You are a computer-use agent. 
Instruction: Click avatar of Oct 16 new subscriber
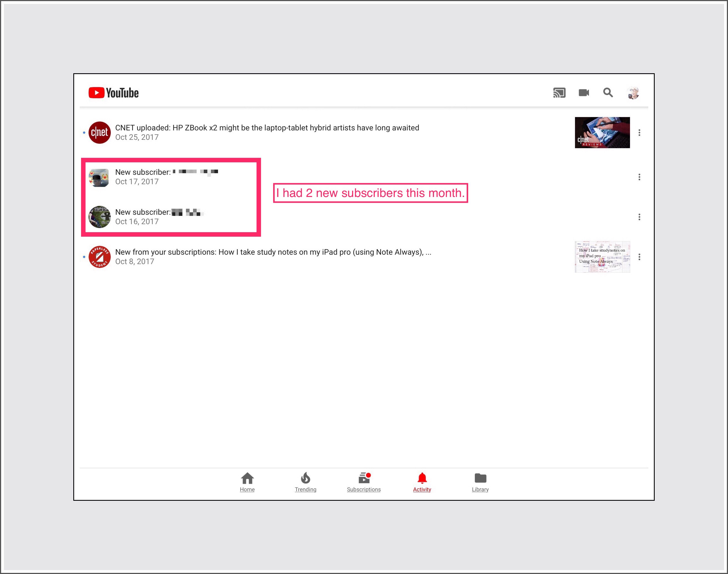[x=99, y=217]
